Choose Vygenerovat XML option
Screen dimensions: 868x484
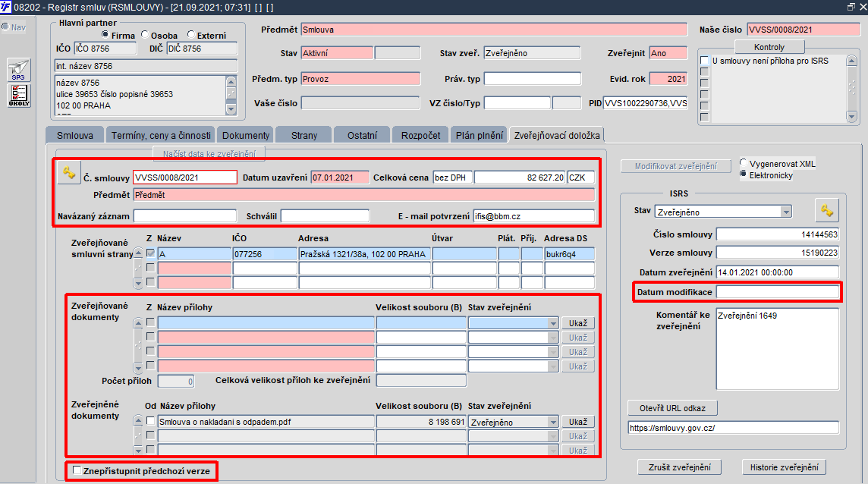[x=744, y=164]
